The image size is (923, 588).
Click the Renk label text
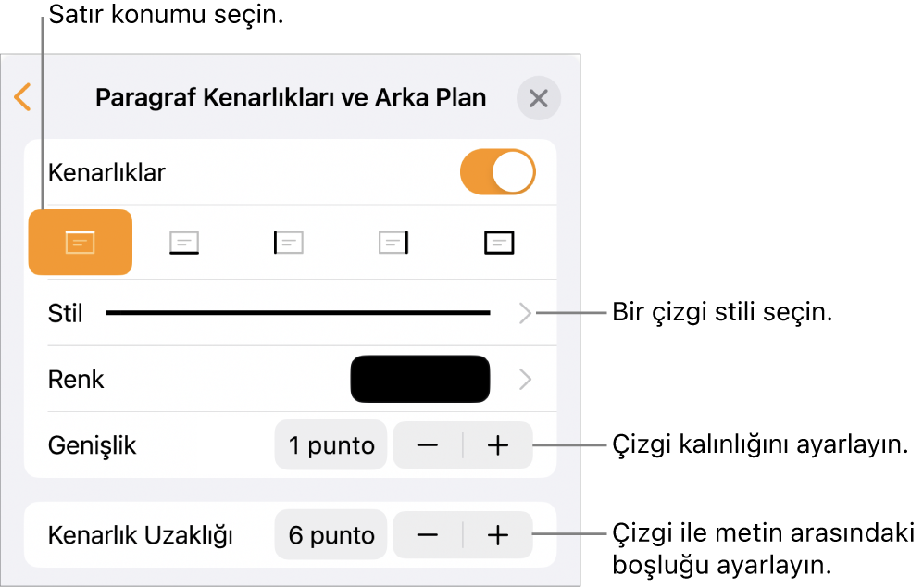pyautogui.click(x=76, y=380)
